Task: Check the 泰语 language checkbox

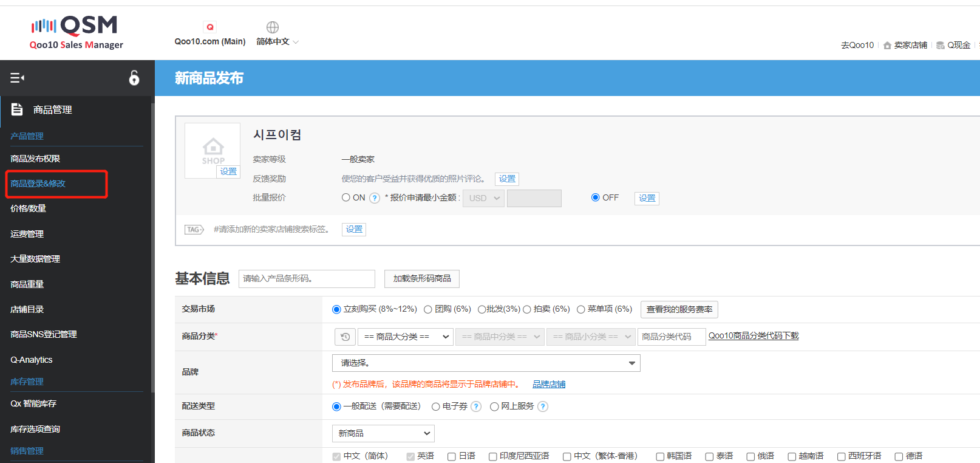Action: (709, 456)
